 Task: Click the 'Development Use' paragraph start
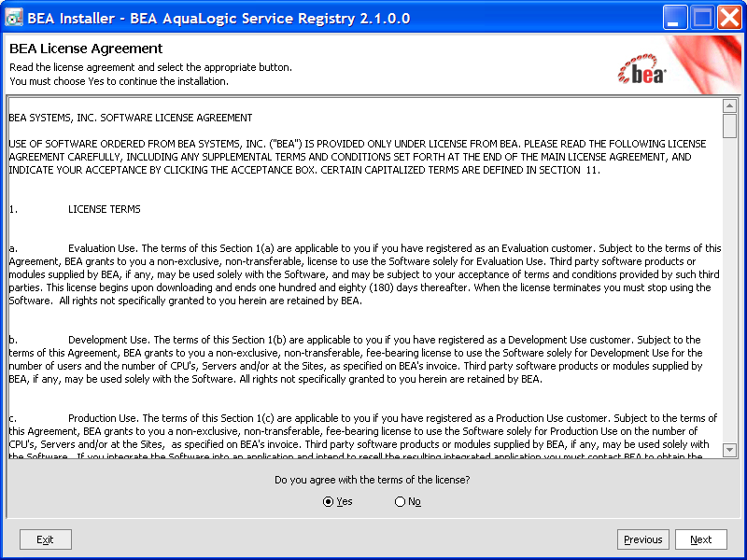(x=107, y=340)
